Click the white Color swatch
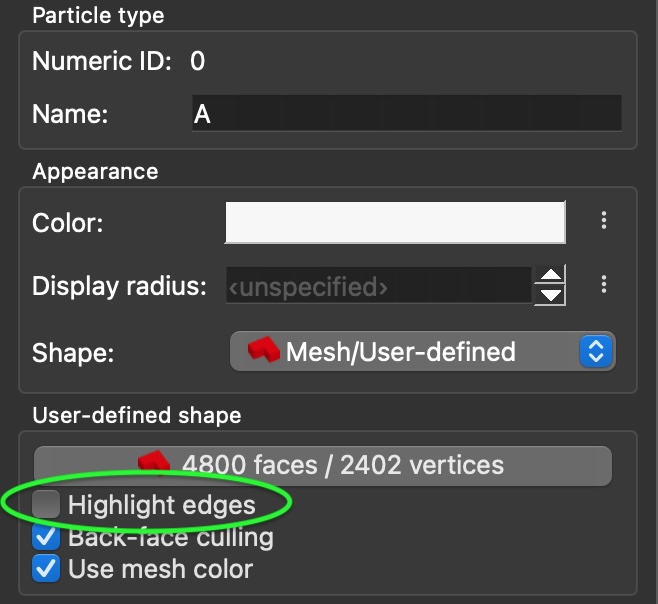Viewport: 658px width, 604px height. click(x=395, y=222)
